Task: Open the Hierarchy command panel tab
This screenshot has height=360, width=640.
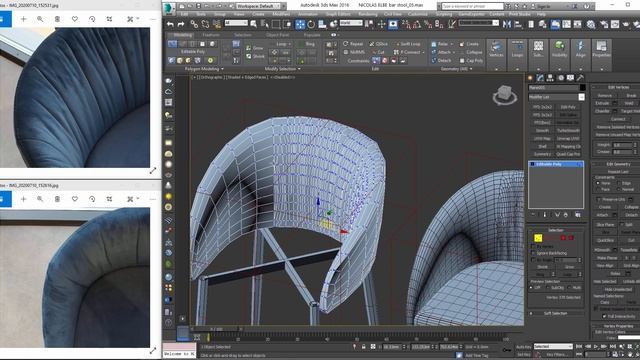Action: tap(550, 78)
